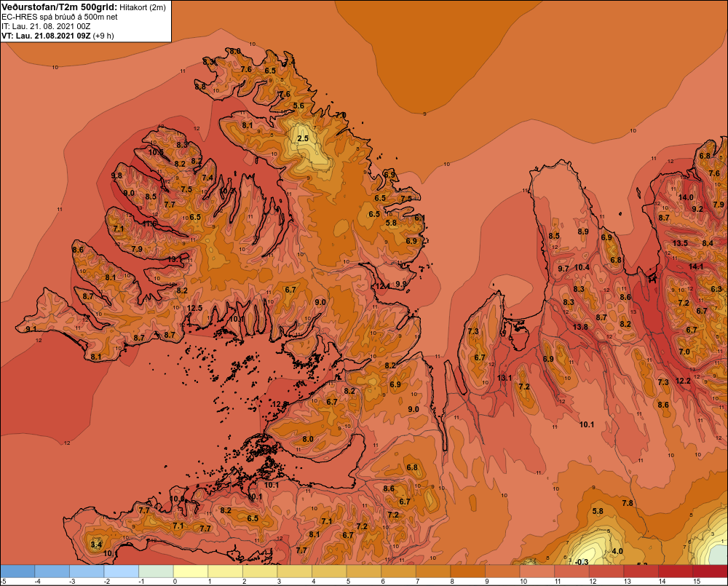Click the legend swatch between -1 and 0

pos(156,571)
